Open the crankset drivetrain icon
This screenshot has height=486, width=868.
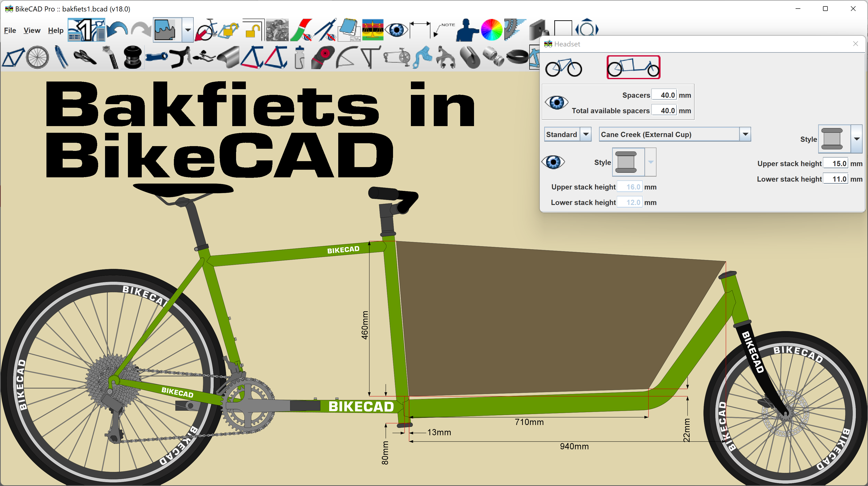397,57
